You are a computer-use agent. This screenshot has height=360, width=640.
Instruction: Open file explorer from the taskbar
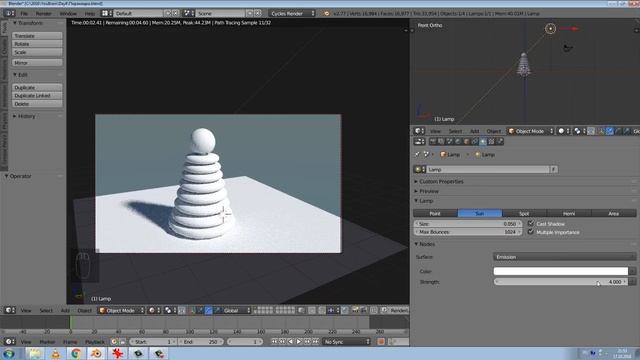(35, 353)
